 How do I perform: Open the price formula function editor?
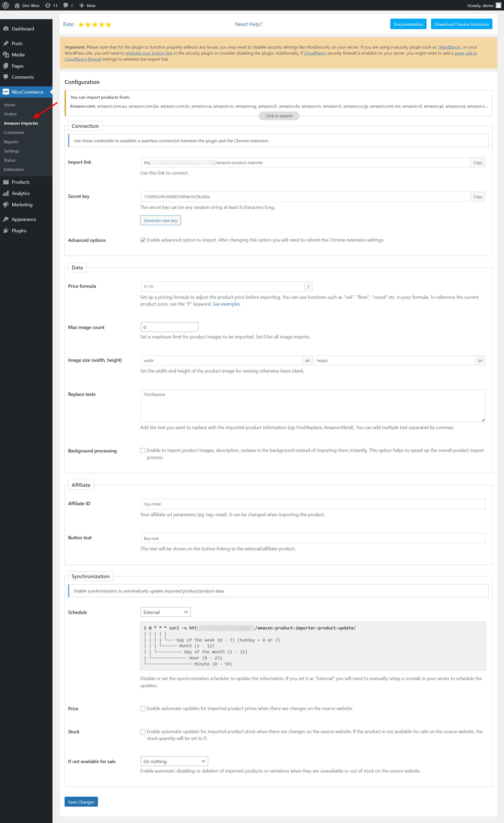(x=308, y=287)
